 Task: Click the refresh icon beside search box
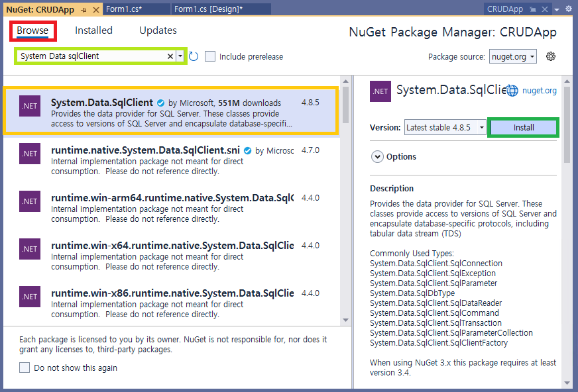click(x=194, y=56)
